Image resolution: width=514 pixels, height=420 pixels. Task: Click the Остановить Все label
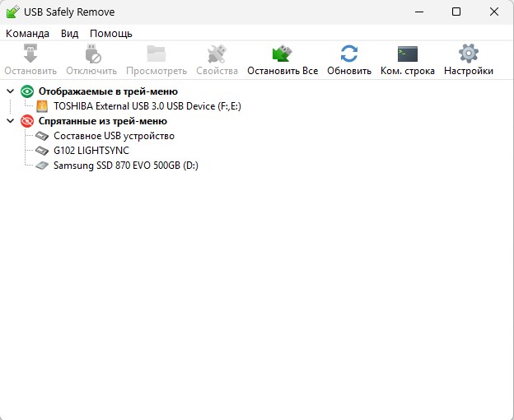283,71
